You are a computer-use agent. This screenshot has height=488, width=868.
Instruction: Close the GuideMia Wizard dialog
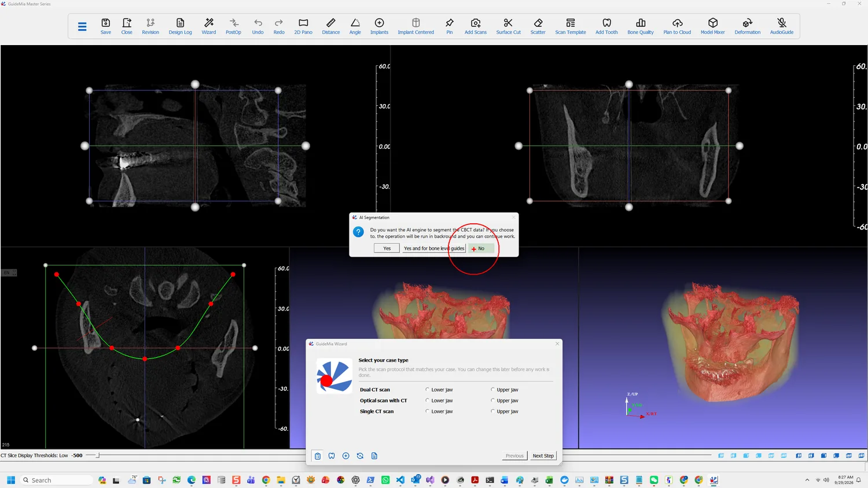[x=557, y=344]
